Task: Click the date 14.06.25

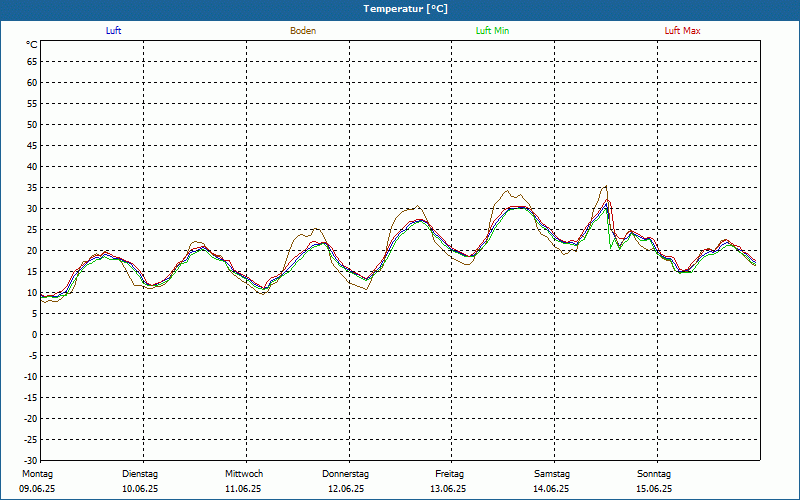Action: 551,489
